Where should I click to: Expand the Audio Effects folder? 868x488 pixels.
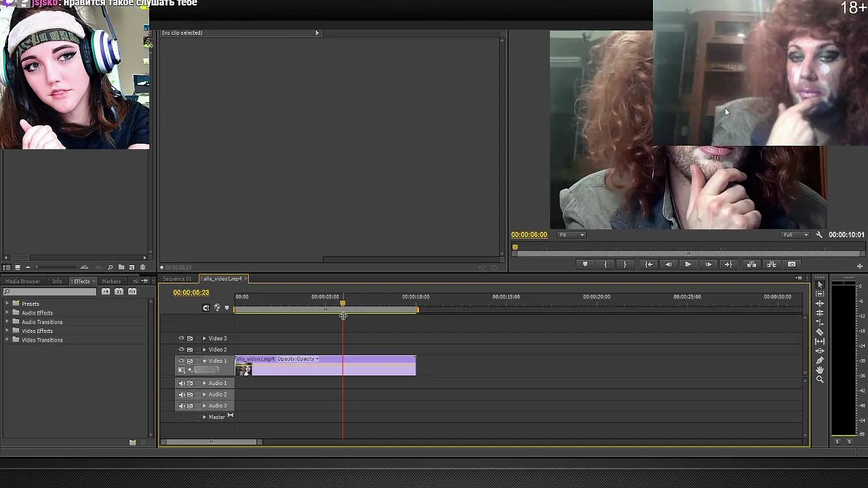coord(7,312)
